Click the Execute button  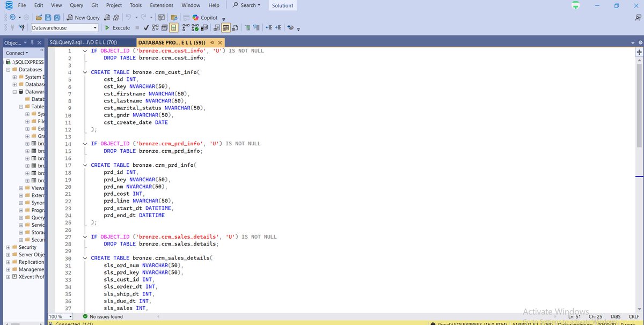point(117,28)
